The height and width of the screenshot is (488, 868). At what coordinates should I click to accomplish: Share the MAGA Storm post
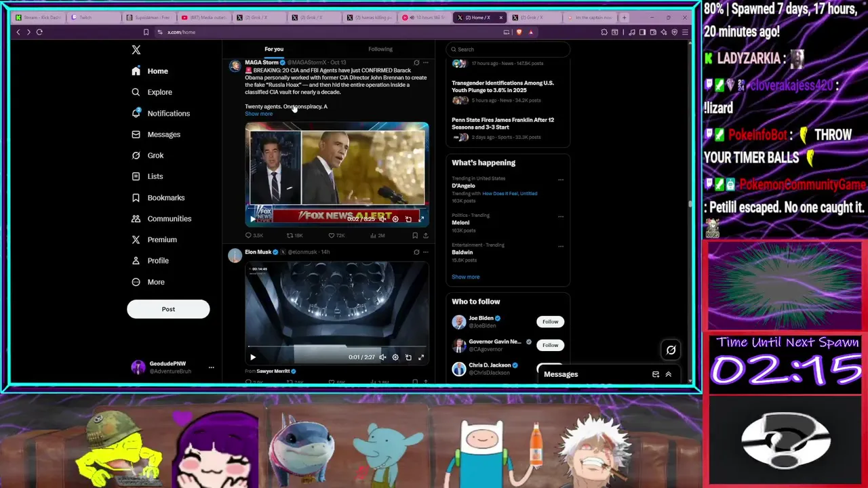[x=425, y=235]
